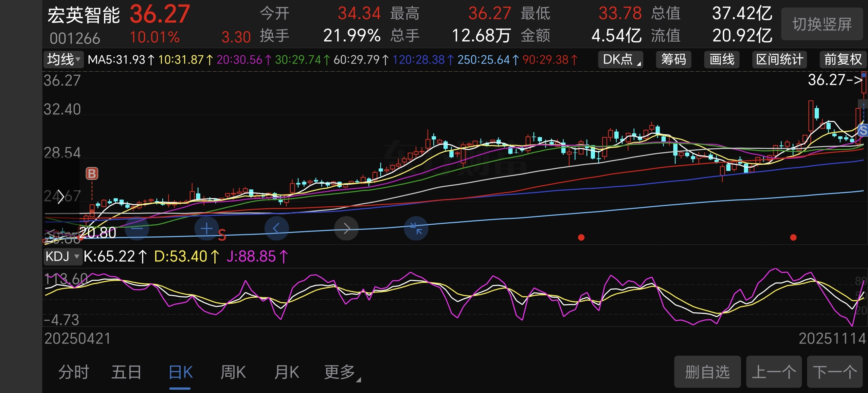The width and height of the screenshot is (868, 393).
Task: Click the red B buy marker
Action: tap(92, 174)
